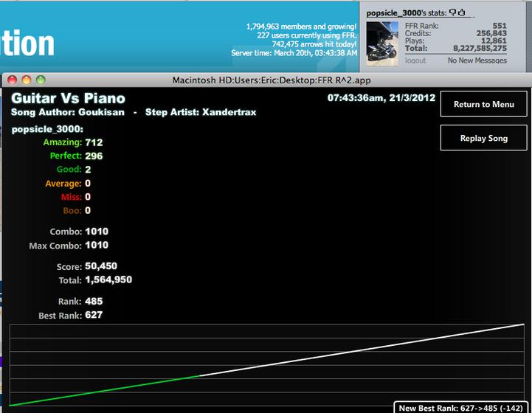Click Replay Song
The image size is (532, 413).
tap(483, 138)
